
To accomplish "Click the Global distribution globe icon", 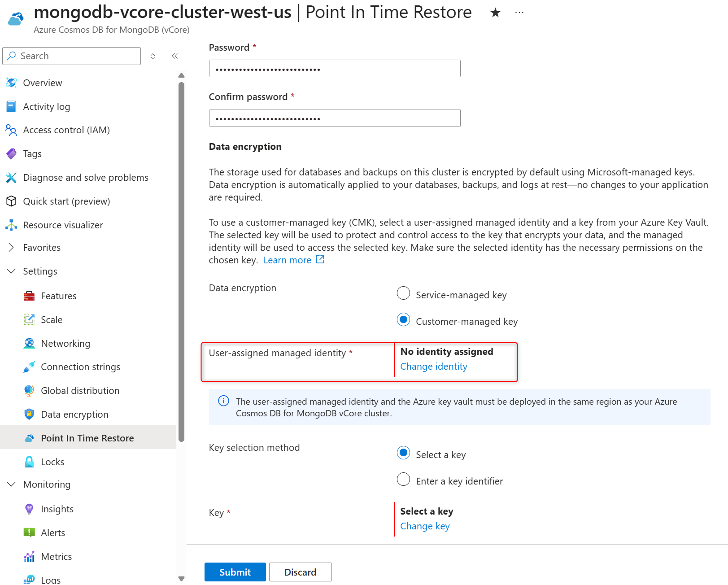I will [x=29, y=391].
